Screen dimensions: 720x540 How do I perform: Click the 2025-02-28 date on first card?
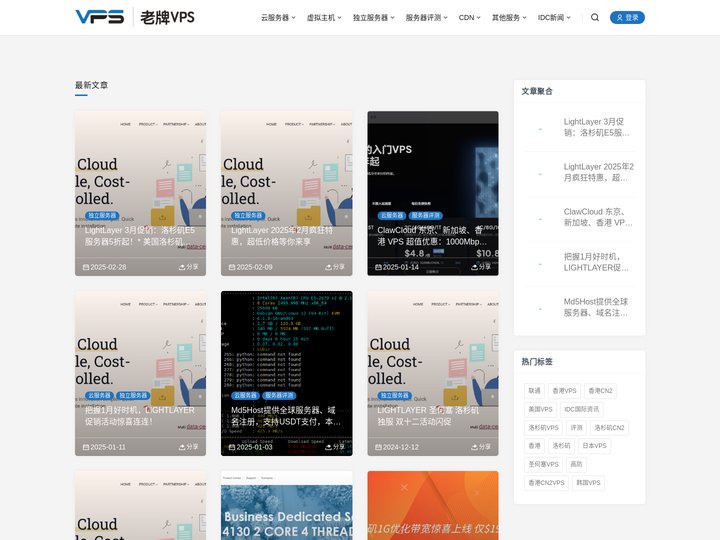click(104, 267)
